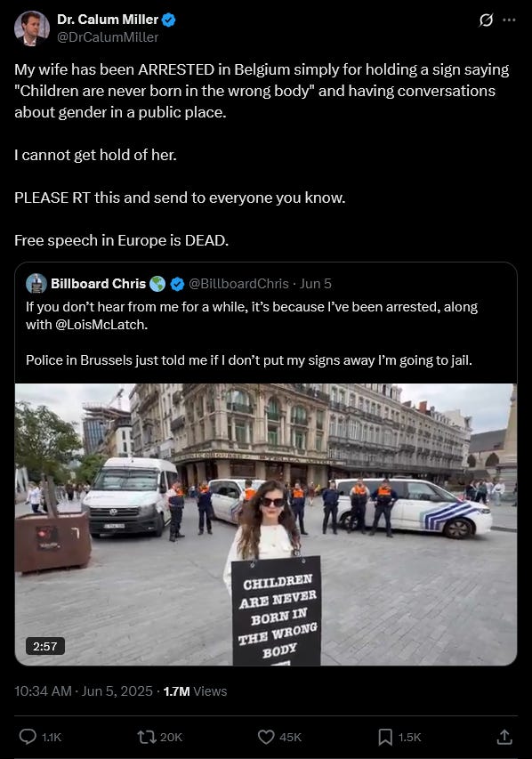This screenshot has width=532, height=759.
Task: Open the Billboard Chris display name
Action: (x=98, y=284)
